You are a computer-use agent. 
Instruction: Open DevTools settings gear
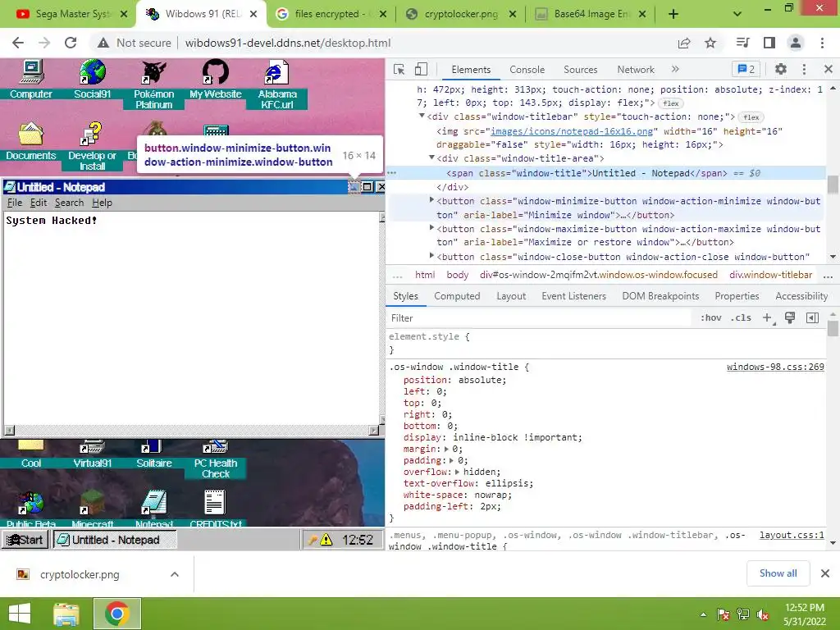781,69
